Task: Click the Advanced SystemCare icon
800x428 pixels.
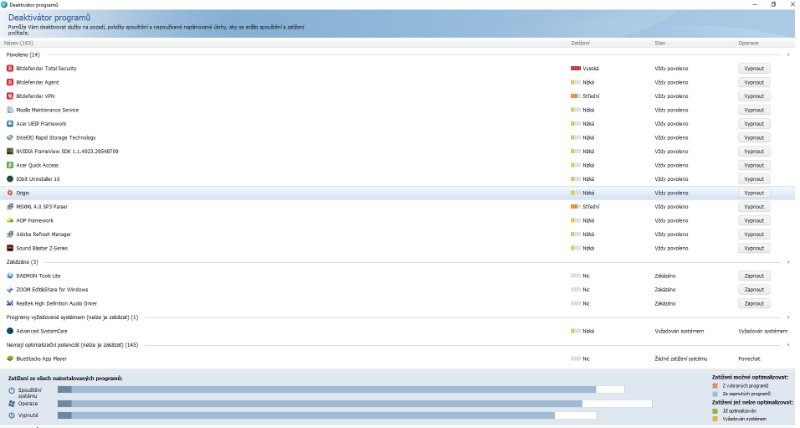Action: click(x=10, y=331)
